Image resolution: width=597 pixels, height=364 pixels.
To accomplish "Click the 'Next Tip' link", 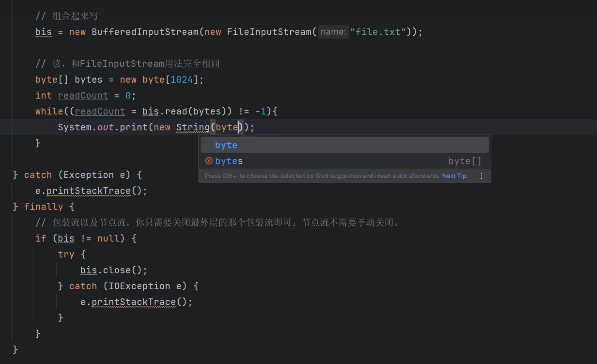I will tap(454, 176).
